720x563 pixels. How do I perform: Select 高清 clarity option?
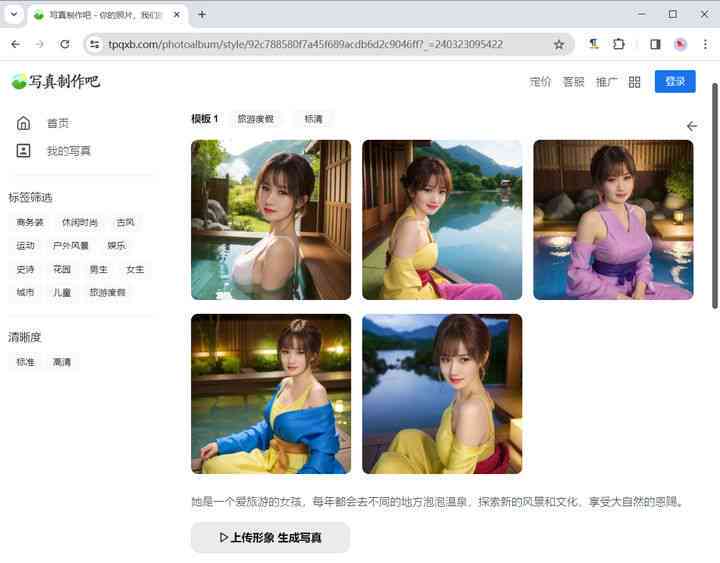pos(62,362)
